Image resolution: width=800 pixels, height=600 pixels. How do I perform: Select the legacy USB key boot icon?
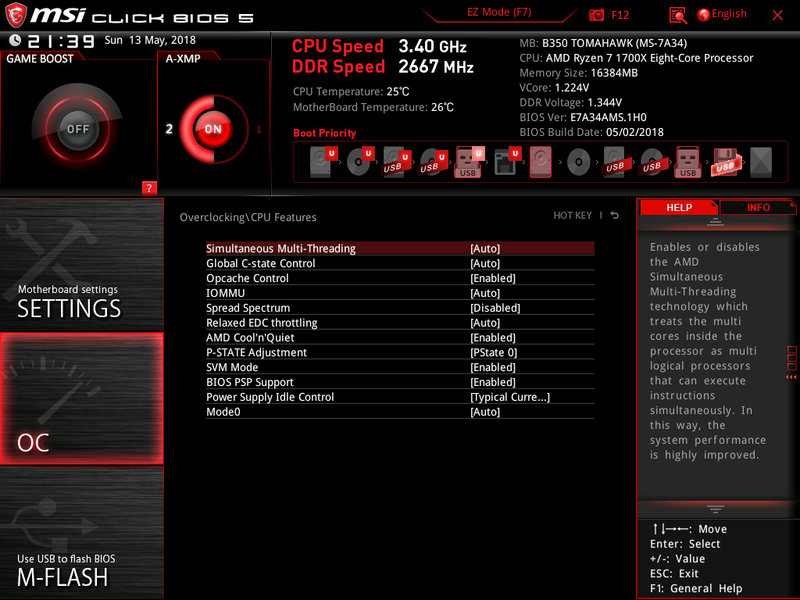(688, 162)
